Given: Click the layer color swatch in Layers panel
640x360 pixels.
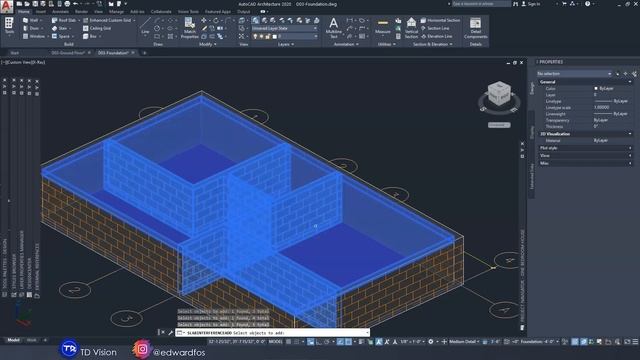Looking at the screenshot, I should [274, 36].
